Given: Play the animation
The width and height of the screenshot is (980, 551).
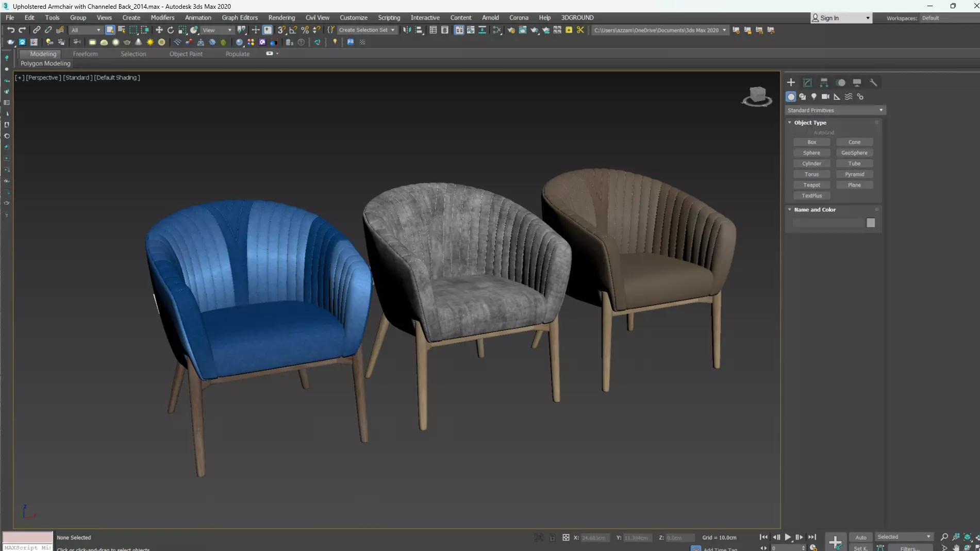Looking at the screenshot, I should pos(788,537).
